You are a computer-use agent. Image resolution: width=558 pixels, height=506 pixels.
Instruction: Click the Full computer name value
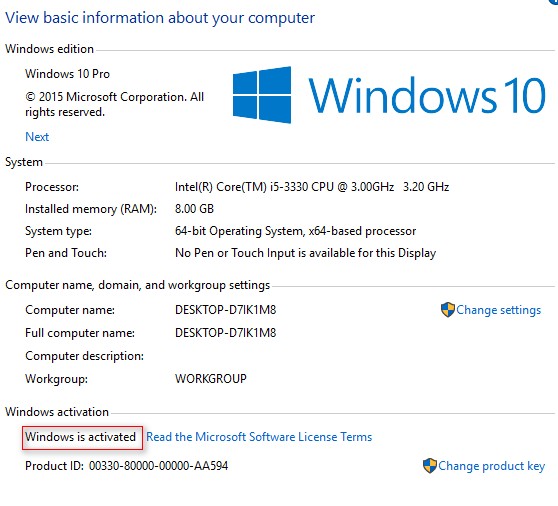[226, 333]
